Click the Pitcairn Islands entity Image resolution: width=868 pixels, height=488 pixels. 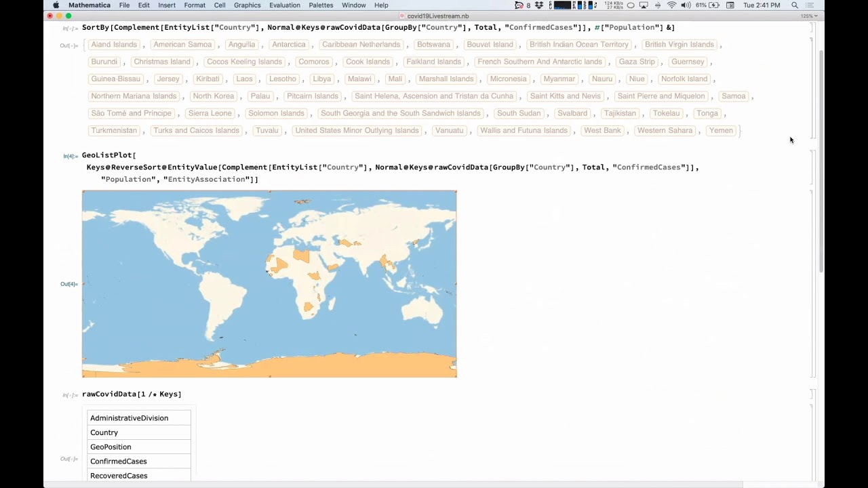(x=313, y=96)
